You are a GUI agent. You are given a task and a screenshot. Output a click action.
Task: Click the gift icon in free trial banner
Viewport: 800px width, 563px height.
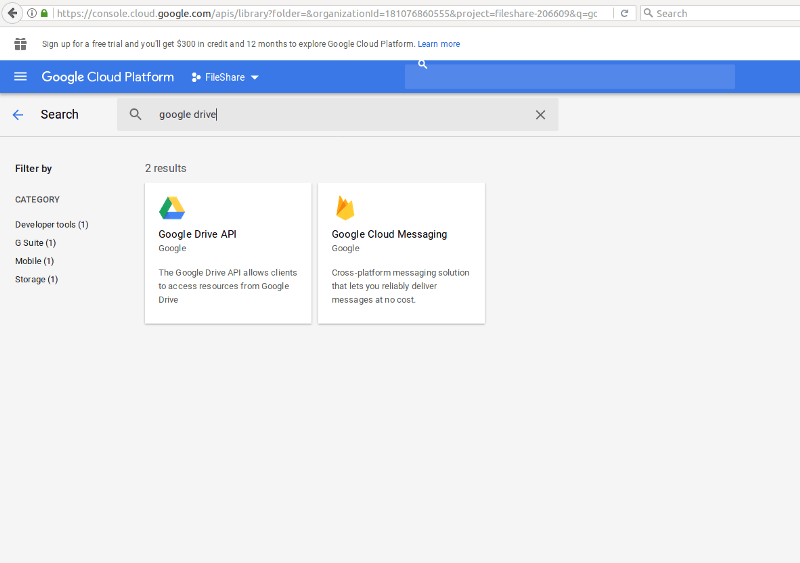pos(20,44)
